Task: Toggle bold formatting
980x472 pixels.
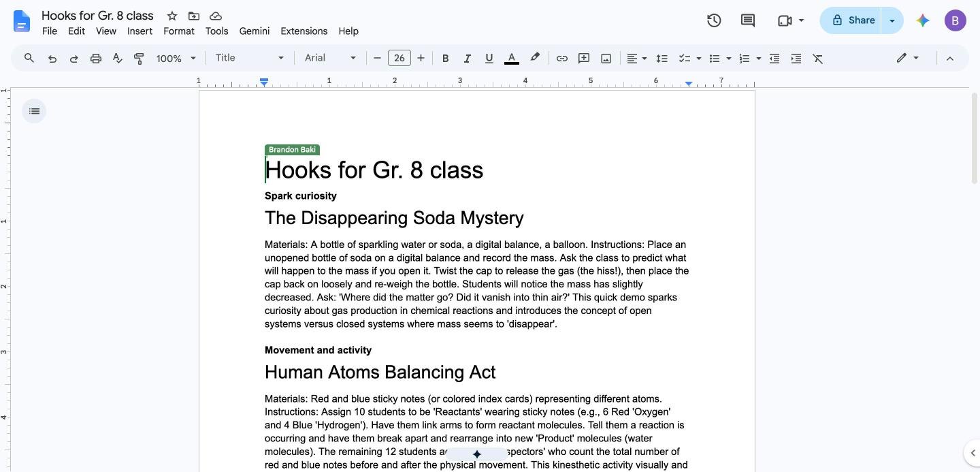Action: [x=445, y=59]
